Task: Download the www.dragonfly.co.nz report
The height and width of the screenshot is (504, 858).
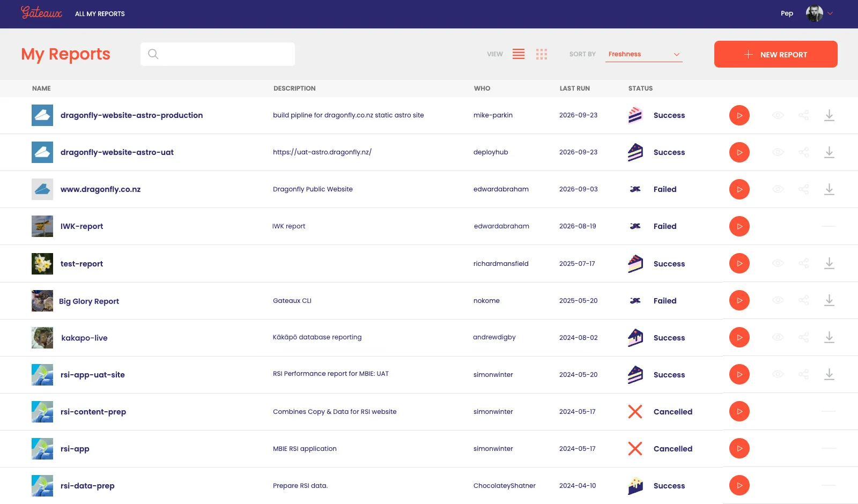Action: coord(829,189)
